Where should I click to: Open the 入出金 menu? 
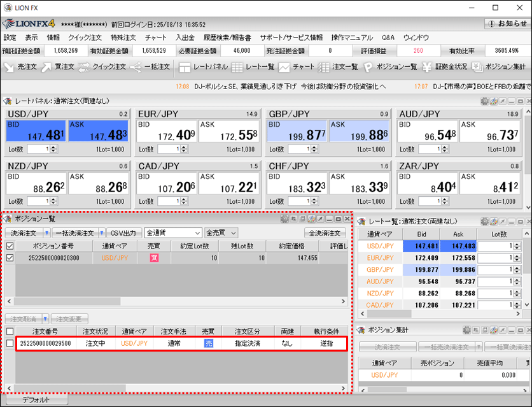[185, 38]
